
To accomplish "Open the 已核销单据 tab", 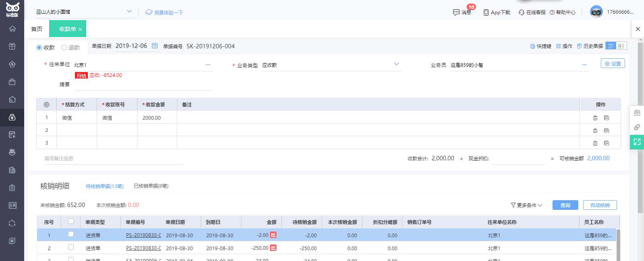I will click(151, 186).
